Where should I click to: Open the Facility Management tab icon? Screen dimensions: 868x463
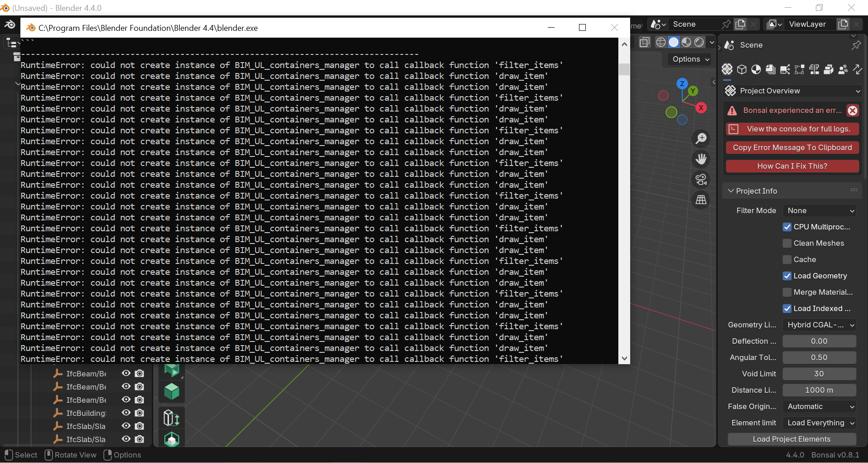click(829, 69)
